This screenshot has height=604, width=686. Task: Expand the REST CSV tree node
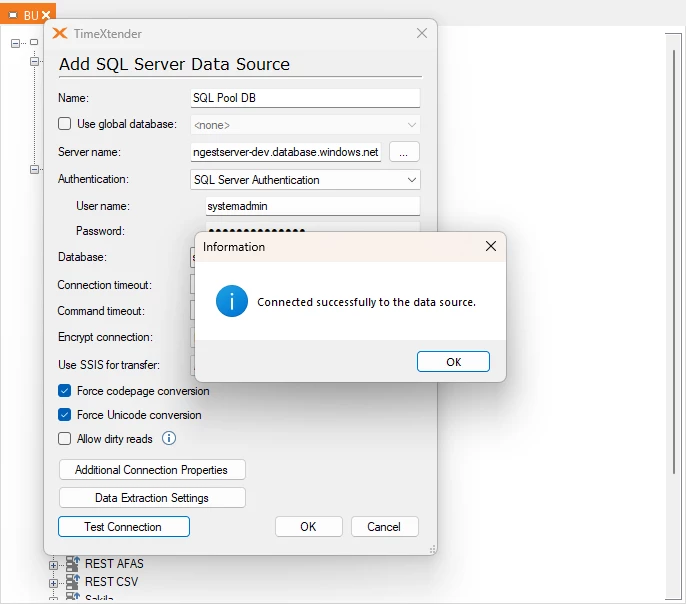[x=53, y=581]
